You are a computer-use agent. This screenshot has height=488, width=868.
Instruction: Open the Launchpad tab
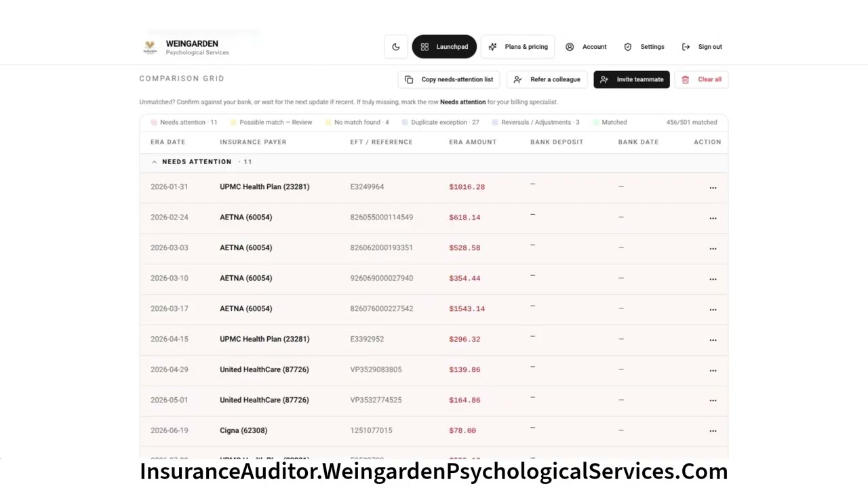point(444,47)
